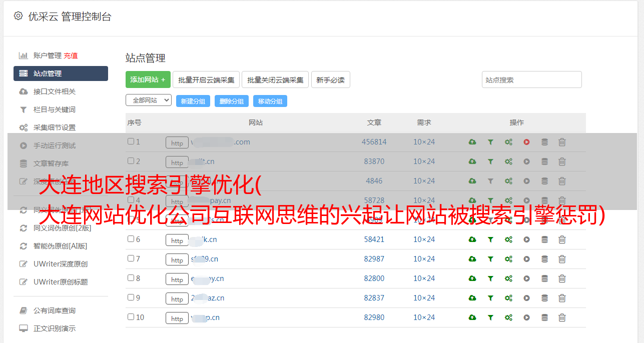Viewport: 644px width, 343px height.
Task: Click the http button in row 6
Action: tap(177, 240)
